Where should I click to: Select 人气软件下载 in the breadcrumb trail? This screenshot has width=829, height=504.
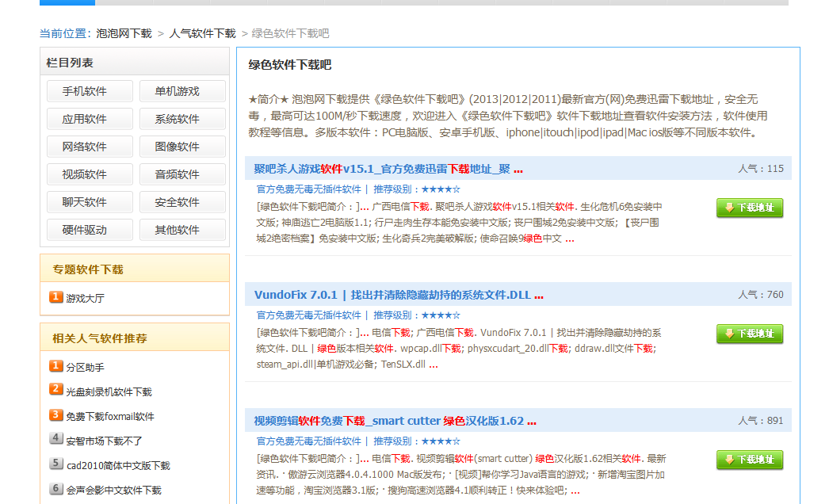point(202,33)
